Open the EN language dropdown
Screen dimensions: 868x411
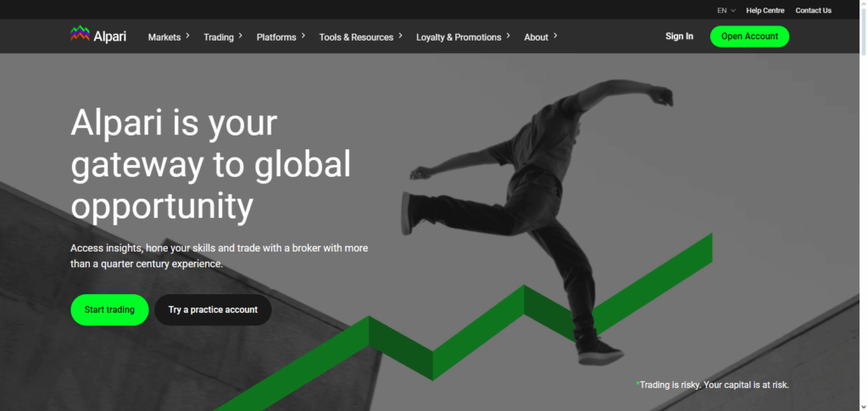[x=726, y=10]
